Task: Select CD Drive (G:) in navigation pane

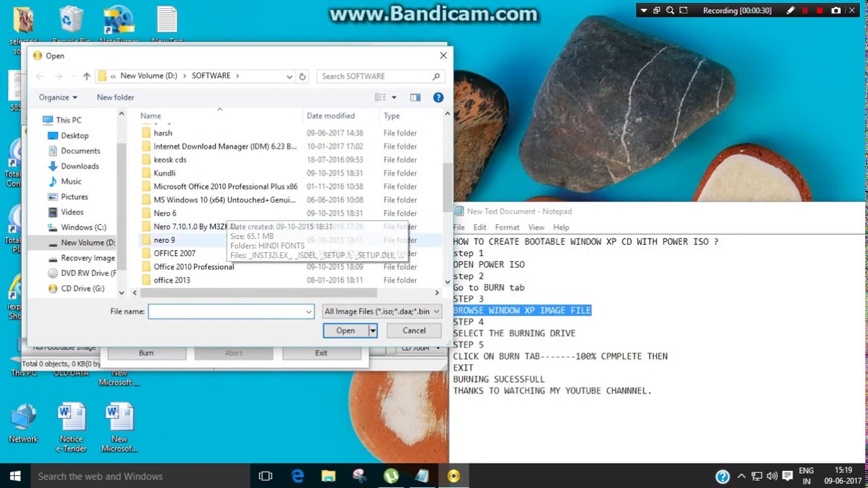Action: 82,288
